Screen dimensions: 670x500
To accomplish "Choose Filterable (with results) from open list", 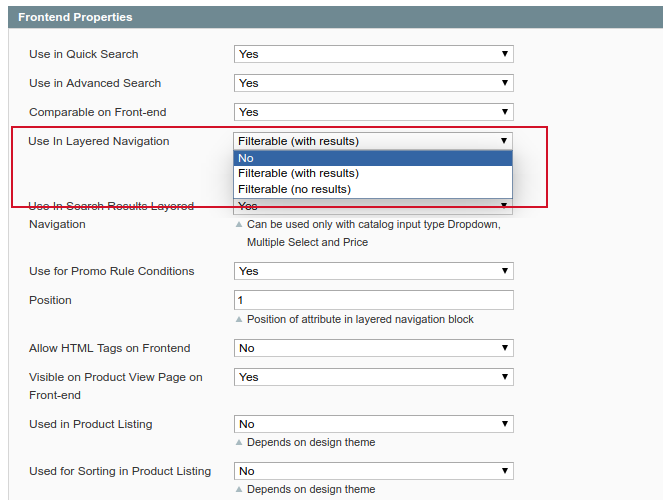I will [373, 173].
